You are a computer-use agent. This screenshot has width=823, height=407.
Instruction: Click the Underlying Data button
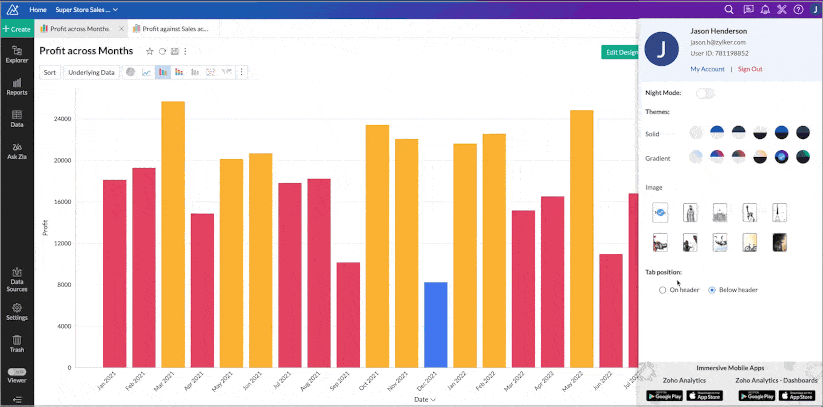(x=91, y=72)
